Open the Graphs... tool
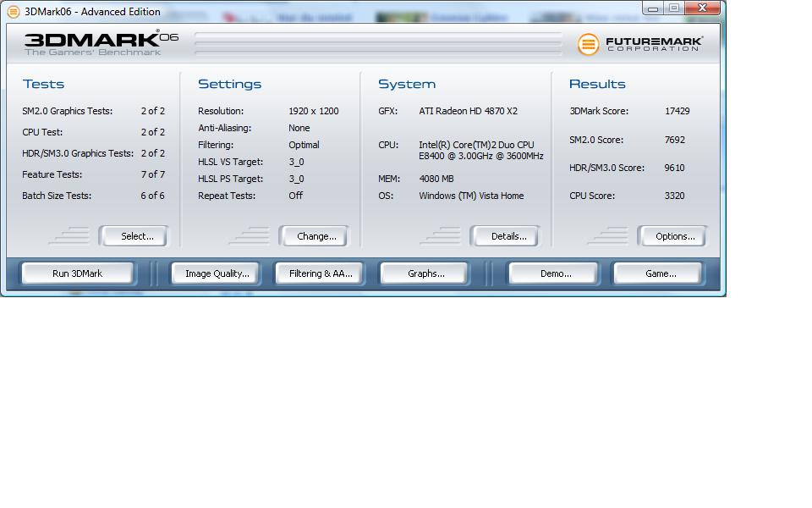 coord(425,273)
